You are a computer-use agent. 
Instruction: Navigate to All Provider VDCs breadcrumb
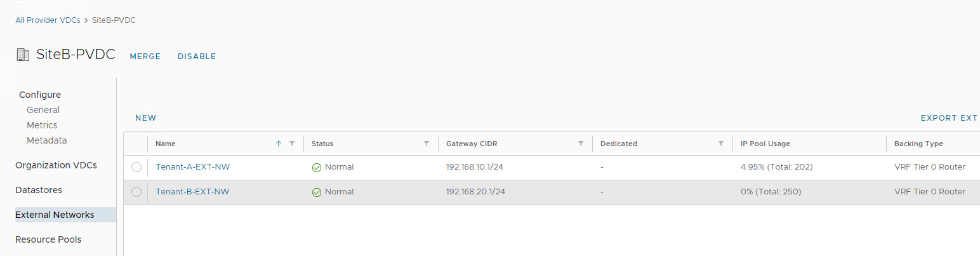click(x=48, y=20)
